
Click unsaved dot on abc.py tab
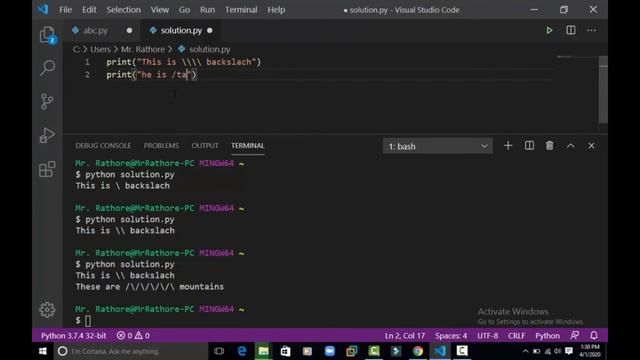pyautogui.click(x=129, y=31)
